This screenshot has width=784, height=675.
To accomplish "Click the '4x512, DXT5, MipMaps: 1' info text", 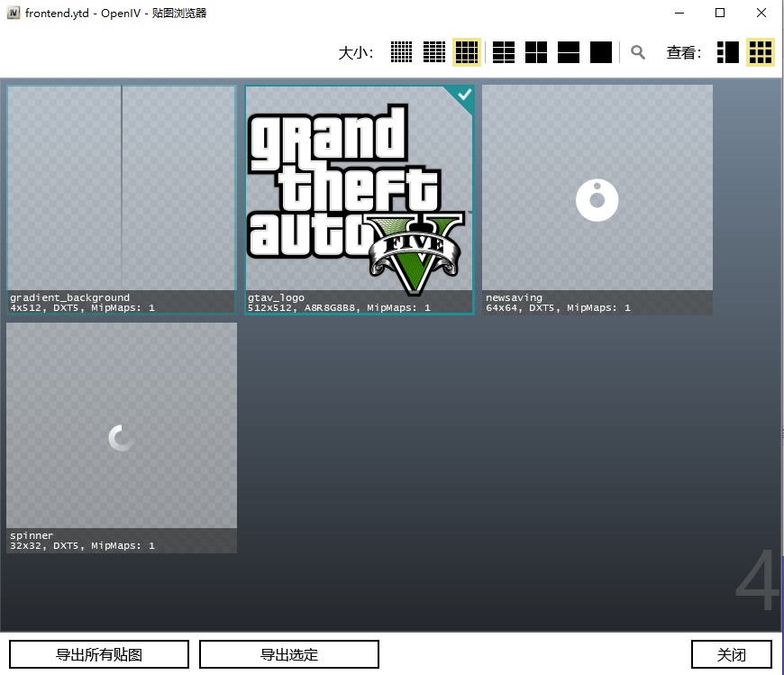I will 83,308.
